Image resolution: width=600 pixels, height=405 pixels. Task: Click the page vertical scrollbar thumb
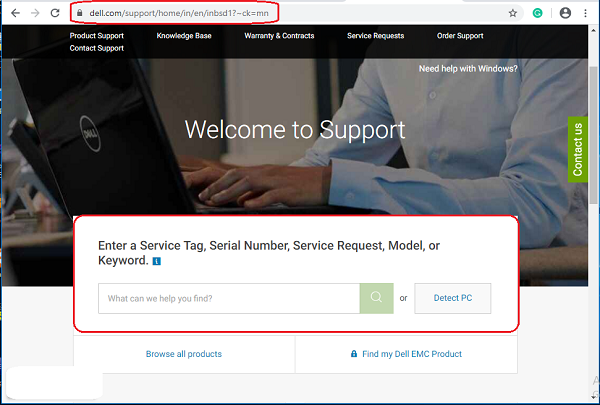coord(594,134)
